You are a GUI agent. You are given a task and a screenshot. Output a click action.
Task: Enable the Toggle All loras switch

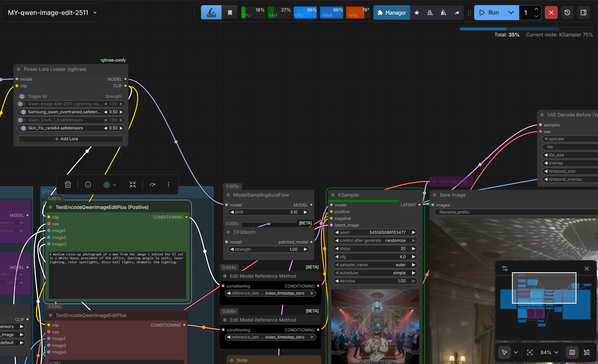click(x=22, y=96)
